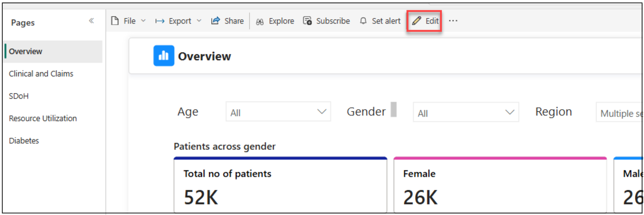The image size is (644, 215).
Task: Click the Export button label
Action: click(180, 21)
